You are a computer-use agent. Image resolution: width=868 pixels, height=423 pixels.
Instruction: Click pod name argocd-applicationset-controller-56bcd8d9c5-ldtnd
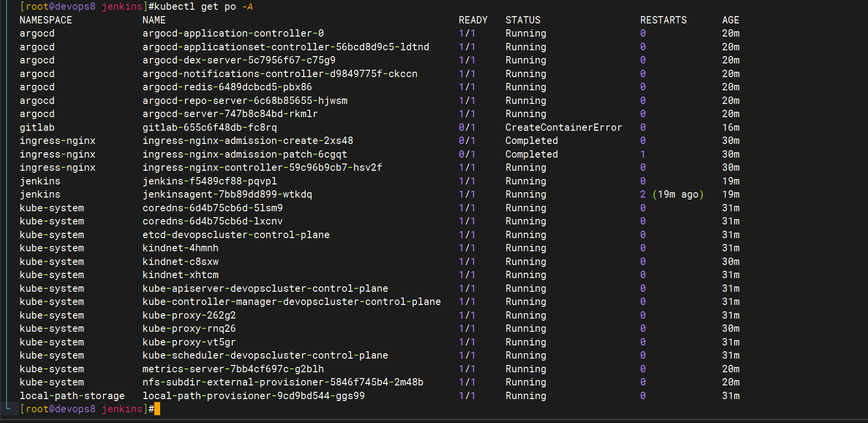(286, 47)
